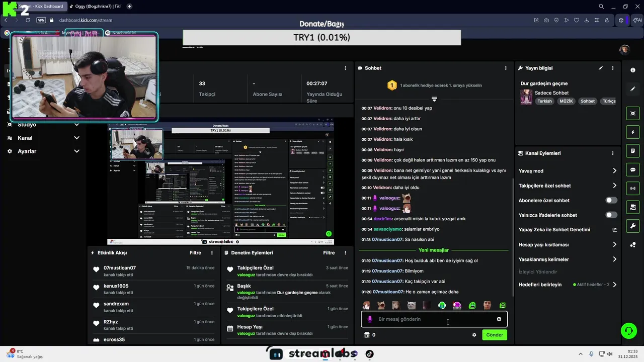Click the microphone icon in chat input
The width and height of the screenshot is (644, 362).
tap(370, 319)
